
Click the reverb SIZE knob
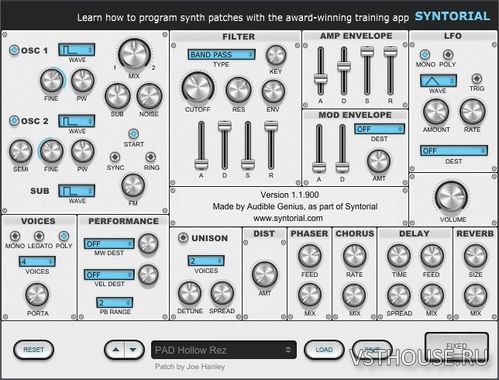coord(475,256)
